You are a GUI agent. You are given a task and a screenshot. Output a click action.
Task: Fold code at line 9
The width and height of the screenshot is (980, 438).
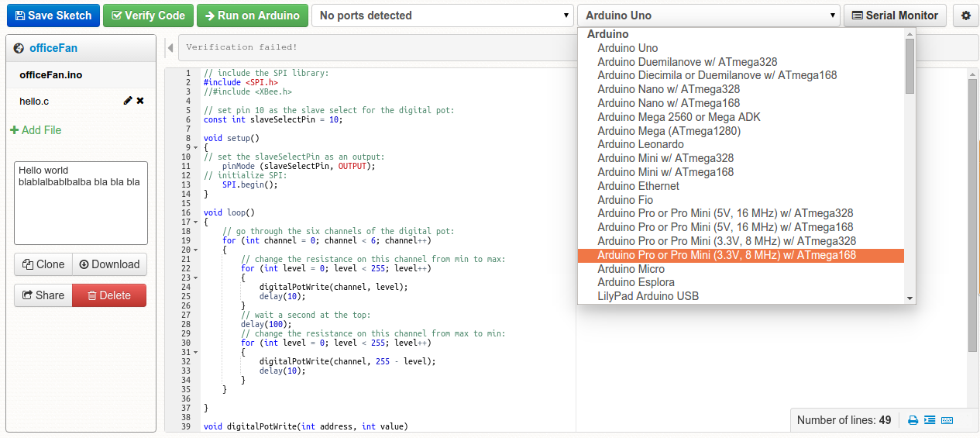pos(195,147)
